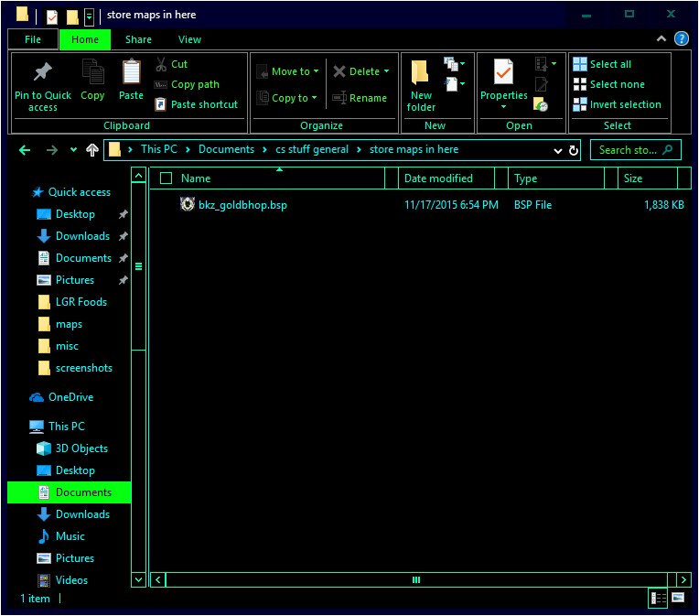Open OneDrive in navigation pane

(61, 397)
